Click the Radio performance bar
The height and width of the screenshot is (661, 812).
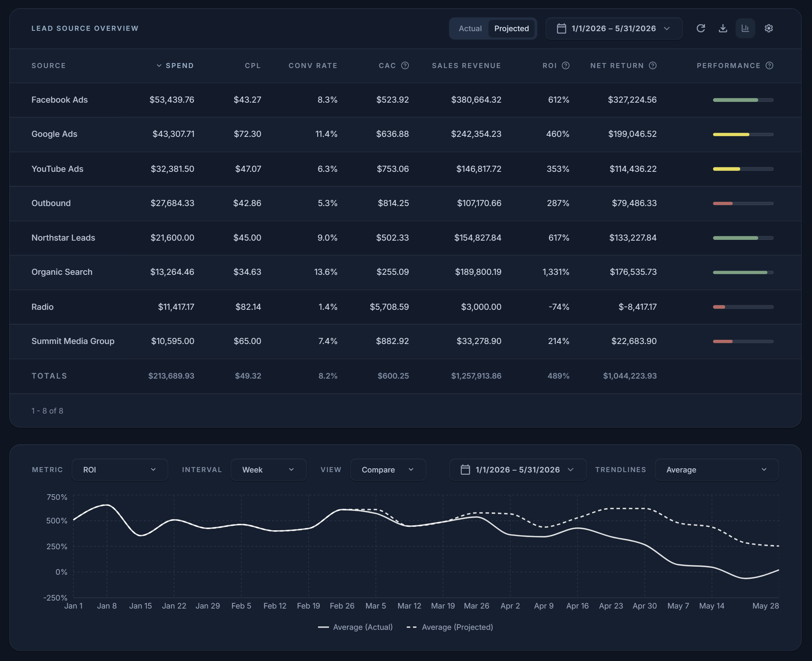point(743,307)
